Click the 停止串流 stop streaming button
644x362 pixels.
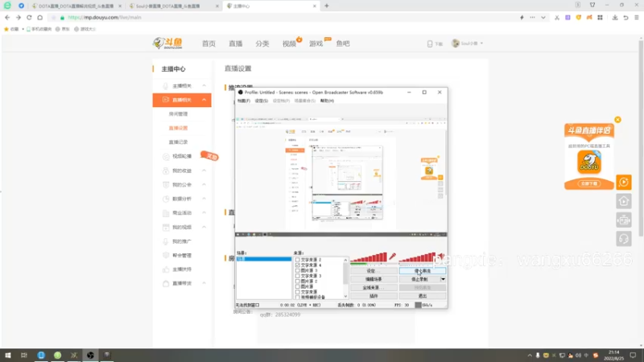click(422, 271)
